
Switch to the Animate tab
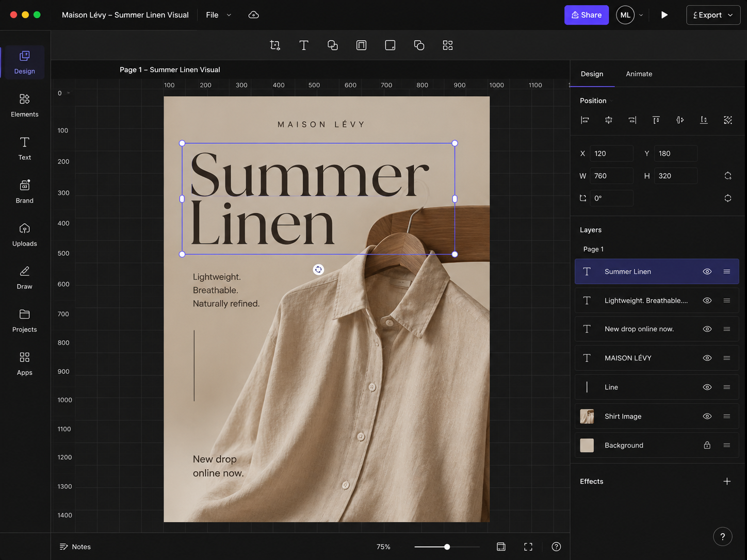639,74
